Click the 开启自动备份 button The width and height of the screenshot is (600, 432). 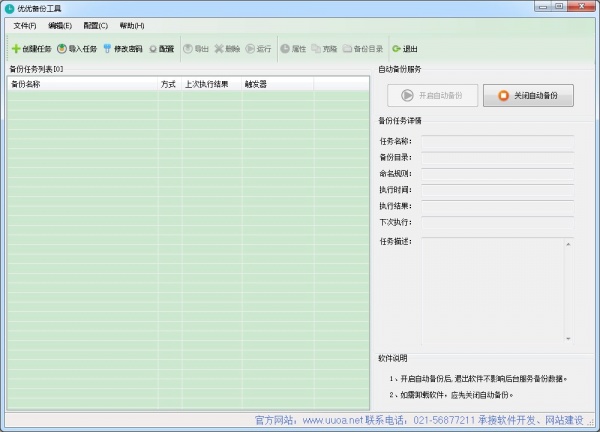(432, 95)
